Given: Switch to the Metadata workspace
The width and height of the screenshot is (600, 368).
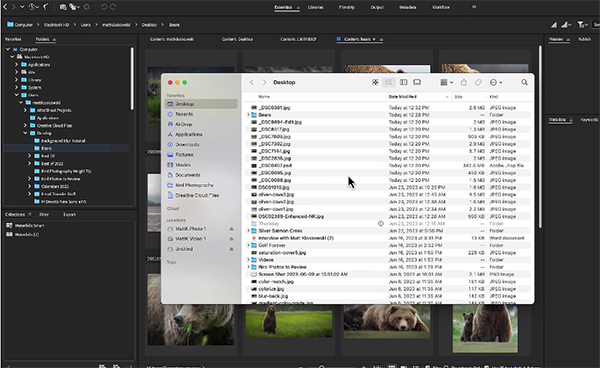Looking at the screenshot, I should point(408,7).
